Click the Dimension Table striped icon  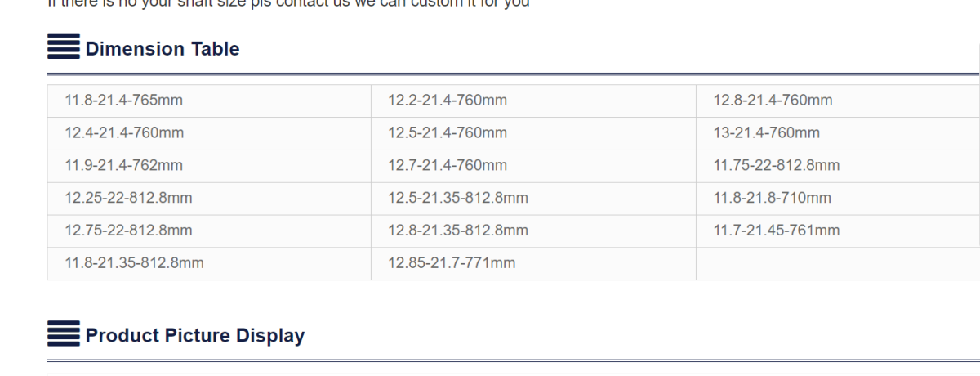(64, 47)
